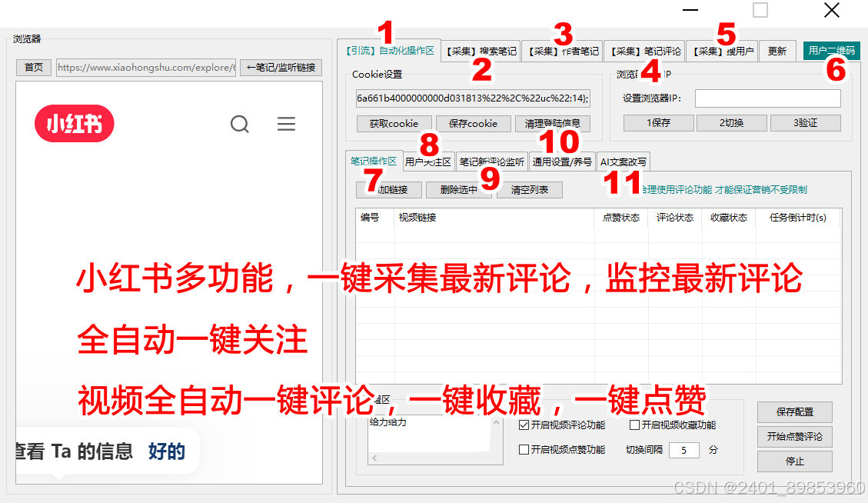
Task: Click the 保存cookie button
Action: tap(473, 123)
